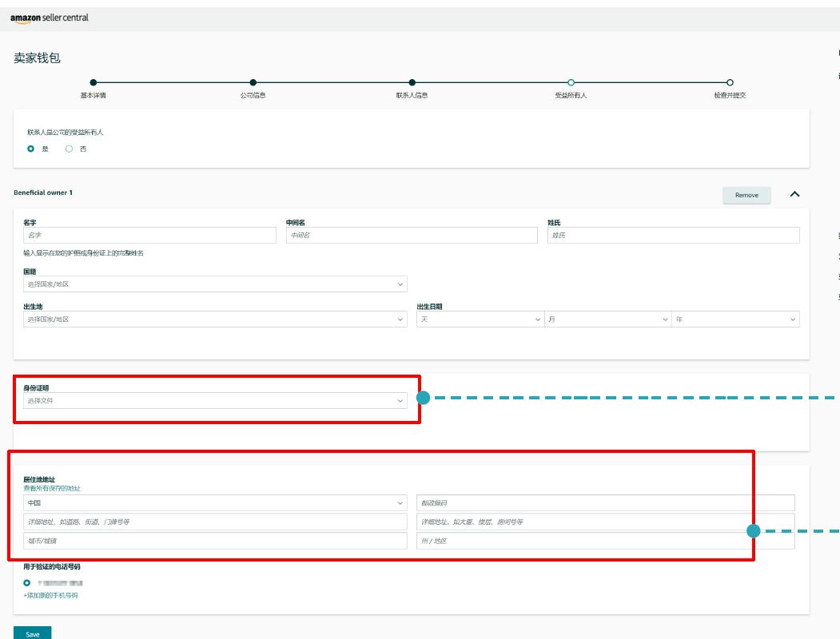Focus the building address 大厦 楼层 field
This screenshot has height=639, width=840.
(605, 522)
